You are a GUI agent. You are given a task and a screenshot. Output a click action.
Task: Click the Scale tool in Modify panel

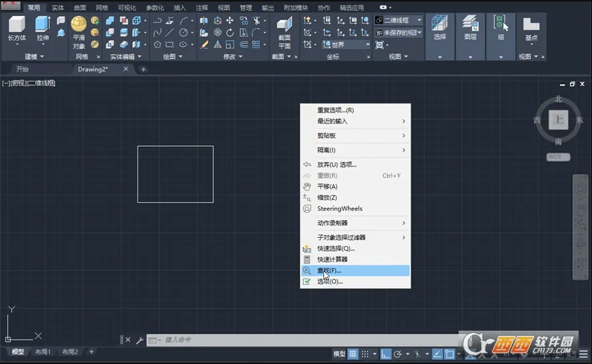pyautogui.click(x=229, y=45)
